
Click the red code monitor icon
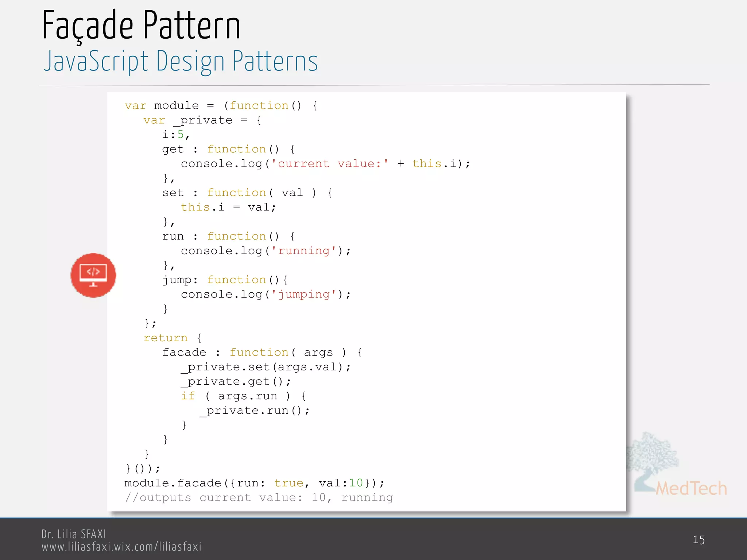(93, 275)
